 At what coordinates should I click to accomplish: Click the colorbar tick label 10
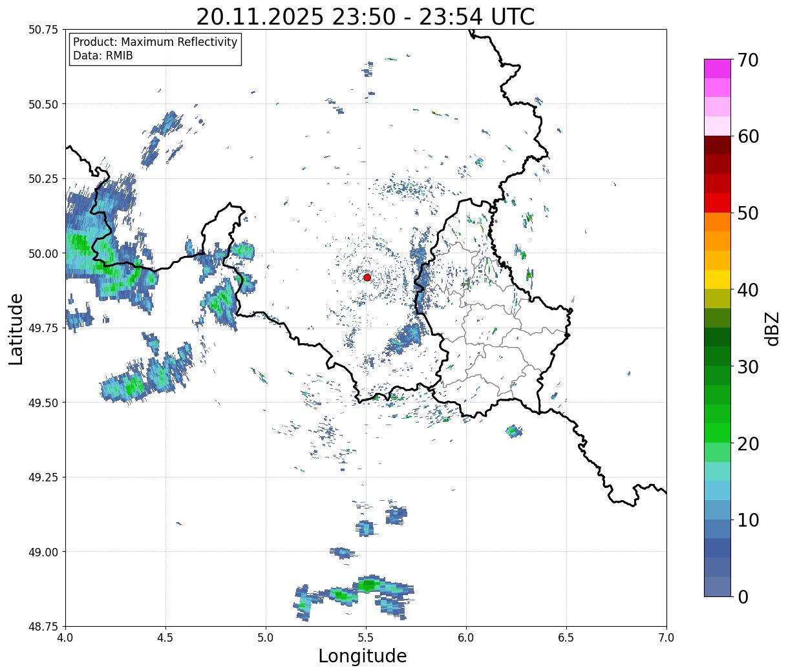click(x=748, y=520)
